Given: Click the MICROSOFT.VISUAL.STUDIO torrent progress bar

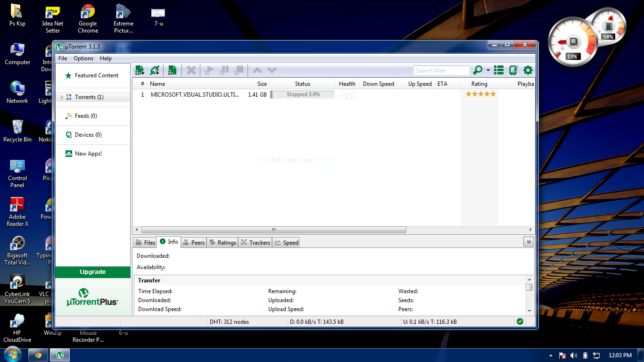Looking at the screenshot, I should tap(302, 94).
